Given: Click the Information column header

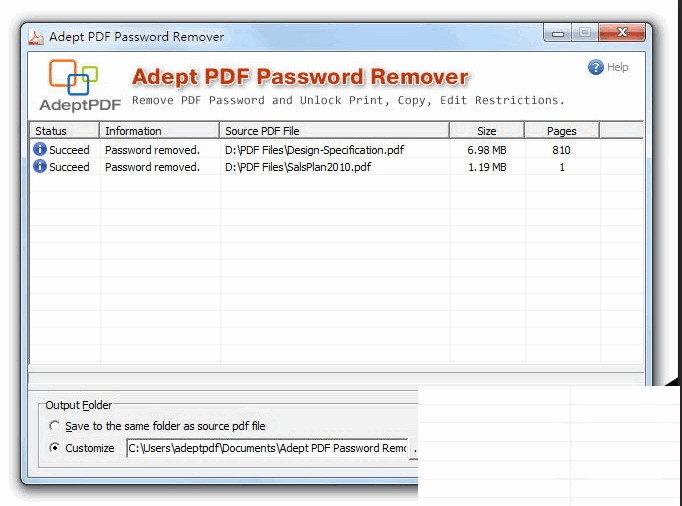Looking at the screenshot, I should coord(159,131).
